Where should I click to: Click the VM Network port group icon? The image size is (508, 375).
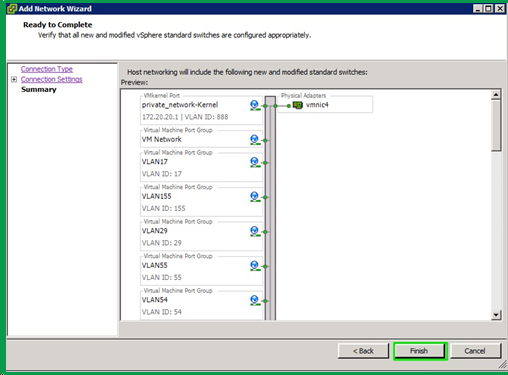point(255,140)
